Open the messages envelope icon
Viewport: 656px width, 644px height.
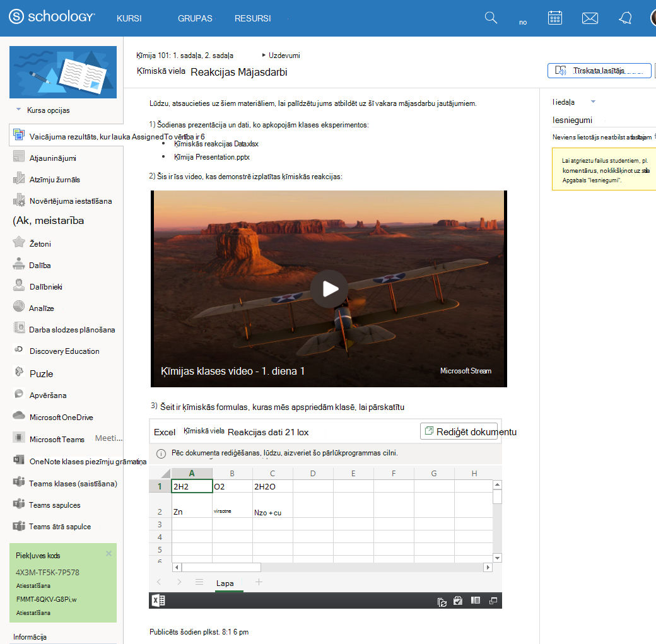(590, 18)
